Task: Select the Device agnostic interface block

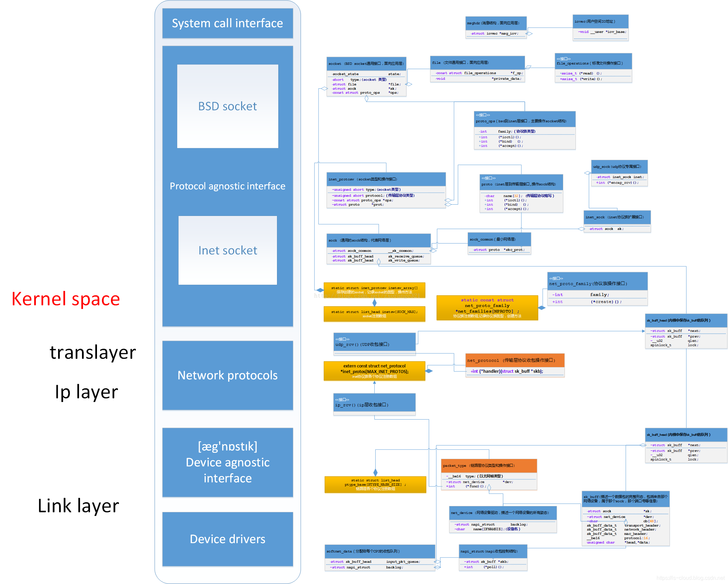Action: coord(227,462)
